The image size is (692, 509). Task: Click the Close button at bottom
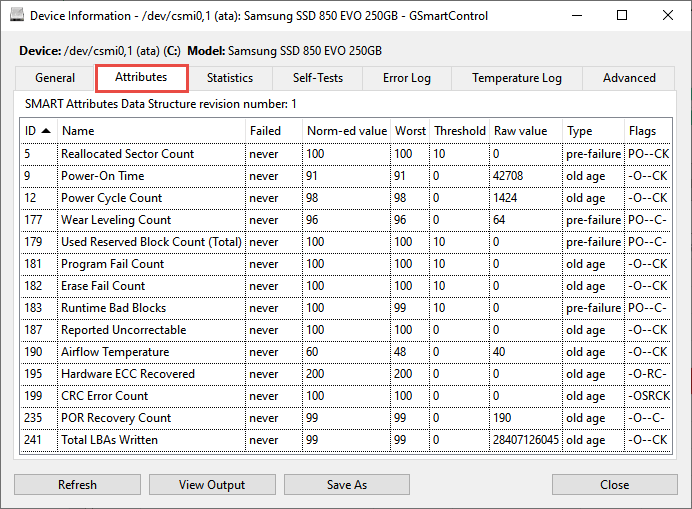[615, 485]
